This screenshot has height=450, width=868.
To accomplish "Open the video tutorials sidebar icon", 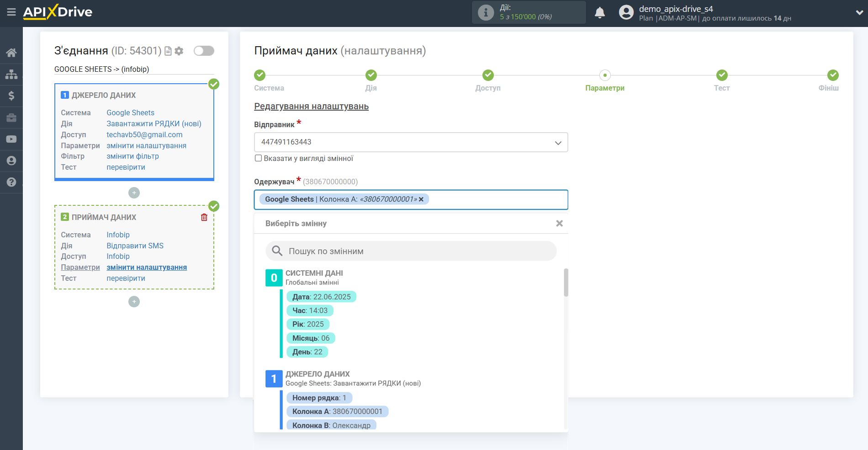I will [11, 139].
